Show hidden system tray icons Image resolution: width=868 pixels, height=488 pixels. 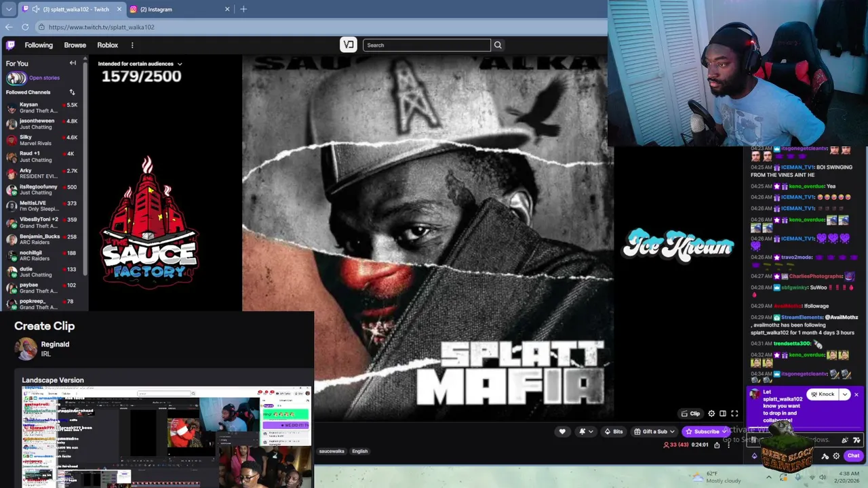tap(769, 477)
